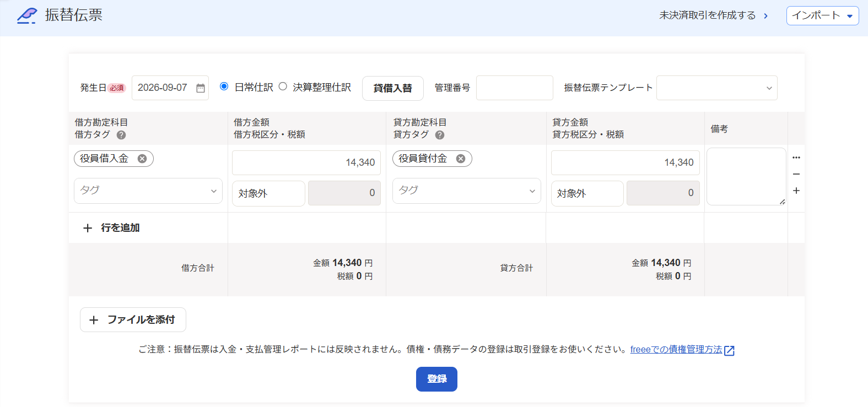This screenshot has width=868, height=407.
Task: Open the 振替伝票テンプレート dropdown
Action: 716,88
